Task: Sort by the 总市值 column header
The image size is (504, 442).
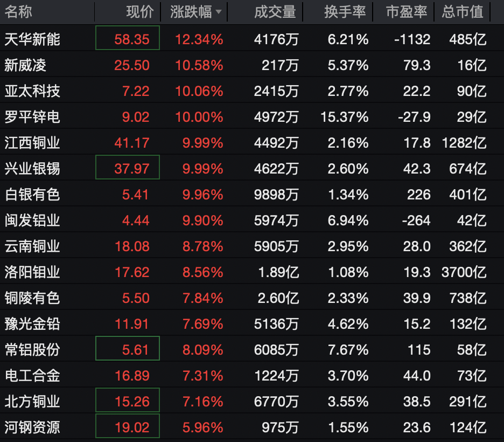Action: point(463,12)
